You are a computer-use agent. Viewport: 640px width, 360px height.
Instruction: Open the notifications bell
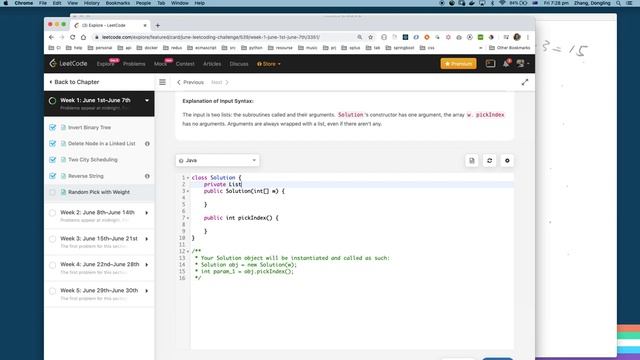tap(506, 63)
